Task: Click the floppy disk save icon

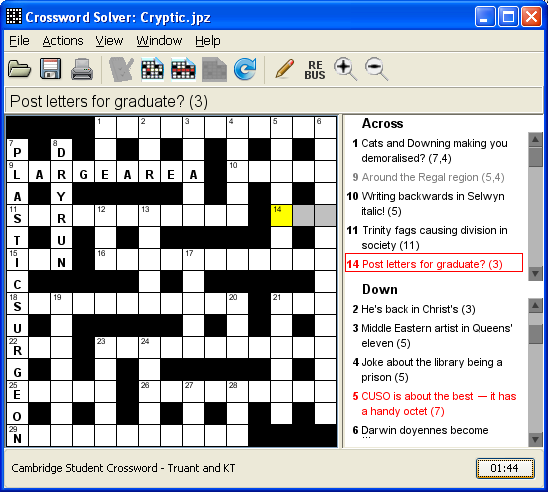Action: (51, 69)
